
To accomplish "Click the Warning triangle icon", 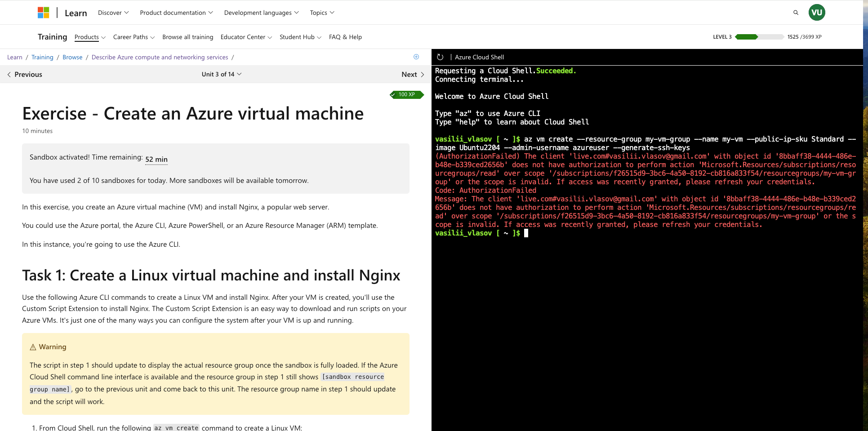I will click(x=33, y=347).
